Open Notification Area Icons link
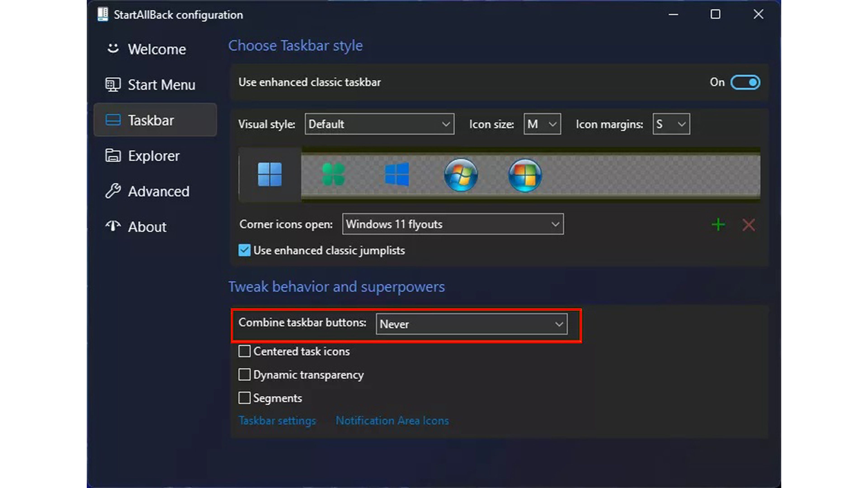This screenshot has width=868, height=488. [x=392, y=421]
